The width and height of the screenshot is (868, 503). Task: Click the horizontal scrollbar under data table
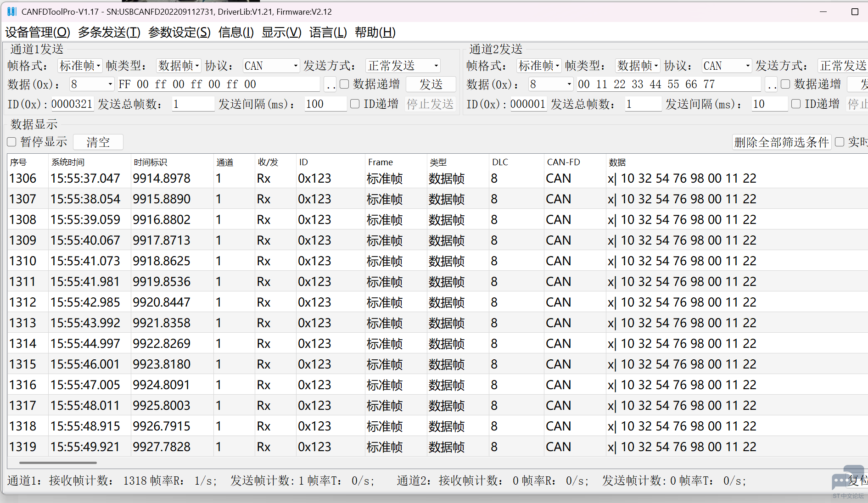pos(58,463)
